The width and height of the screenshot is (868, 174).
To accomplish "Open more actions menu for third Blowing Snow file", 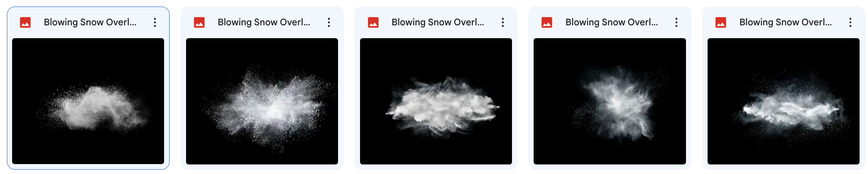I will tap(503, 22).
